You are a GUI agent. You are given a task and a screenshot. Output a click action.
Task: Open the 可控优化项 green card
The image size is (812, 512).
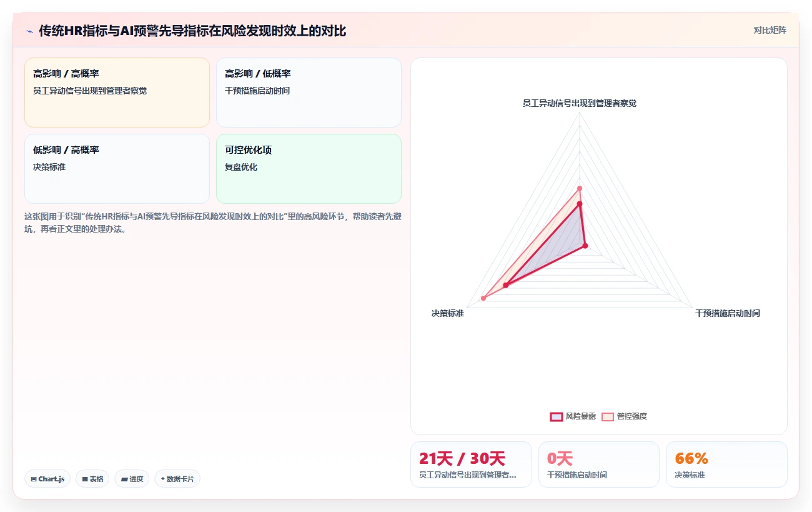click(x=309, y=169)
